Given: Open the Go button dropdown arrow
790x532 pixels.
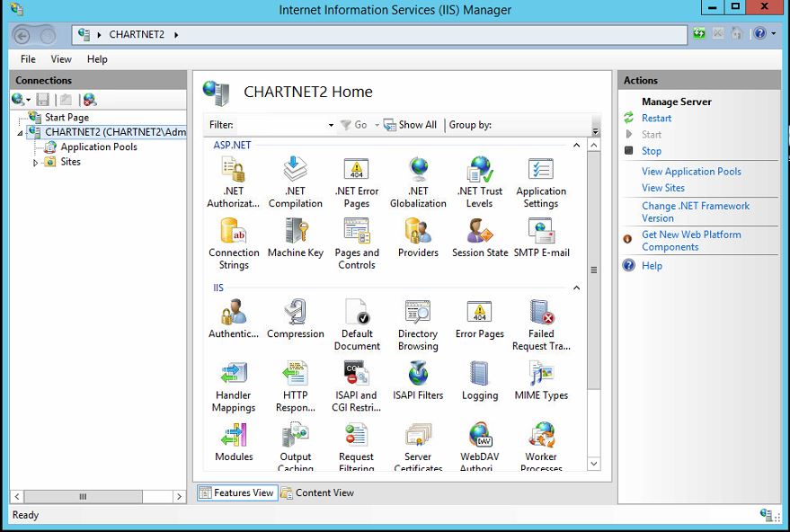Looking at the screenshot, I should (377, 125).
